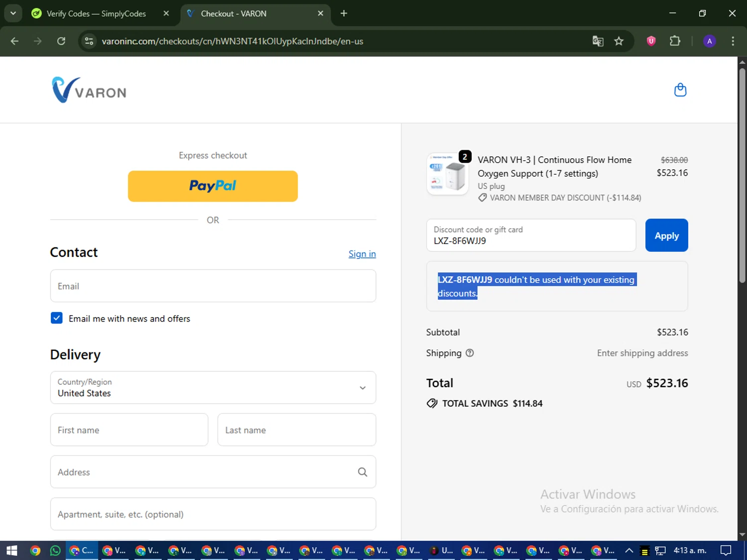Screen dimensions: 747x560
Task: Click the address search magnifier icon
Action: tap(363, 472)
